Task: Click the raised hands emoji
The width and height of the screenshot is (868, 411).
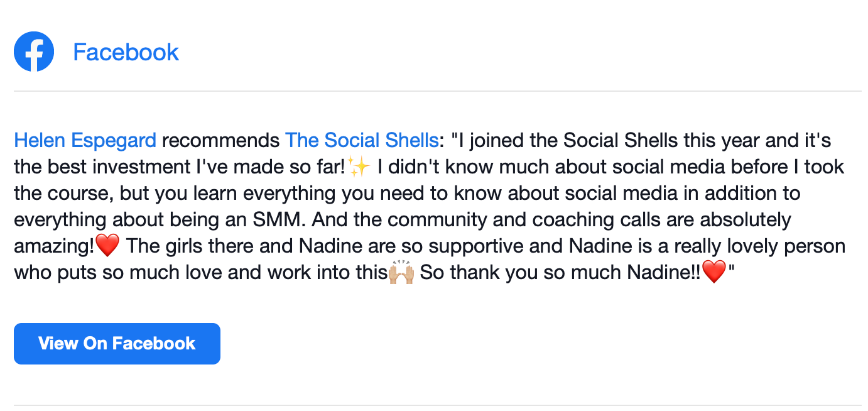Action: click(401, 273)
